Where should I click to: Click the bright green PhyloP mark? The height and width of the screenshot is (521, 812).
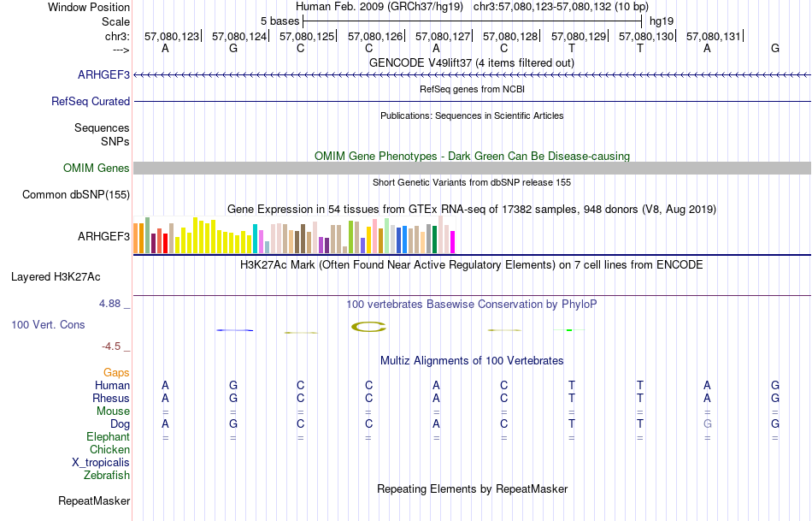(569, 330)
